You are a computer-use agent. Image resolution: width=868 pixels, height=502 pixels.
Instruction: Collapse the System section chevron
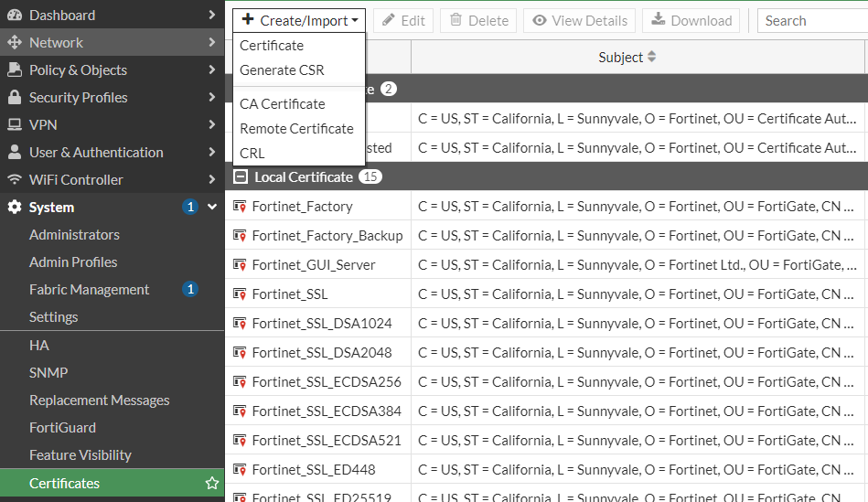[212, 207]
